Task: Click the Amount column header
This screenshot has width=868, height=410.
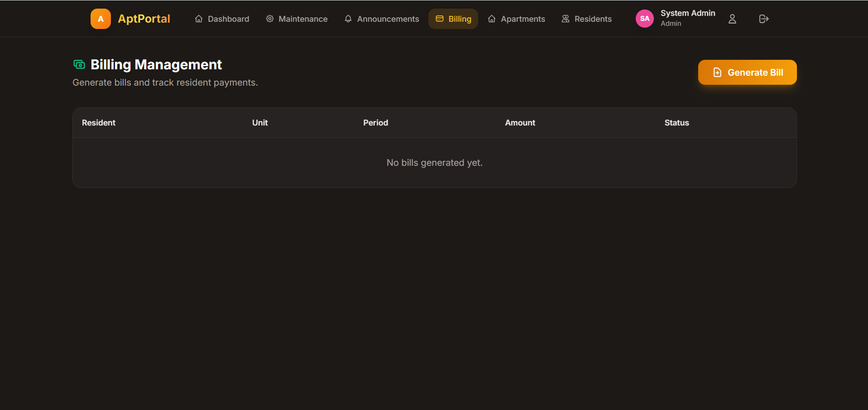Action: [520, 123]
